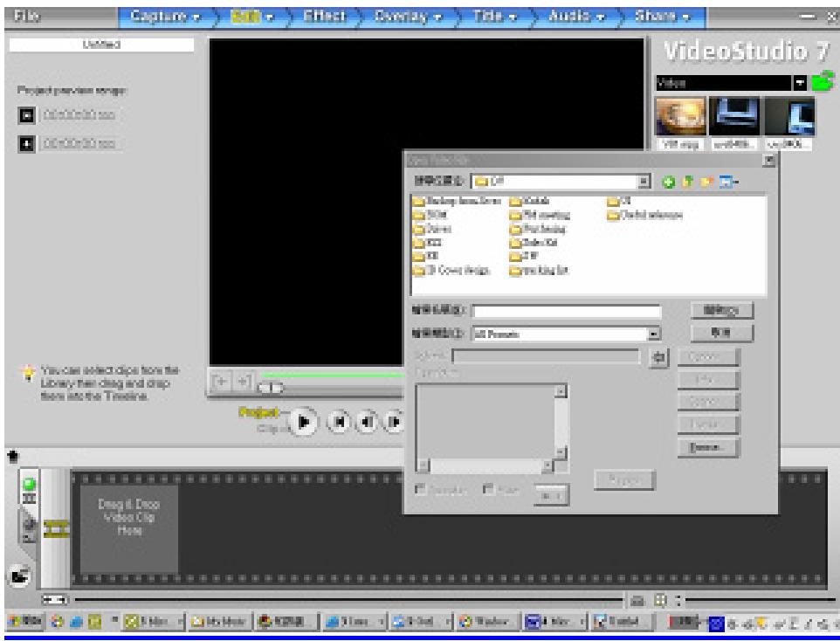Select the third library video thumbnail
840x641 pixels.
click(x=789, y=117)
